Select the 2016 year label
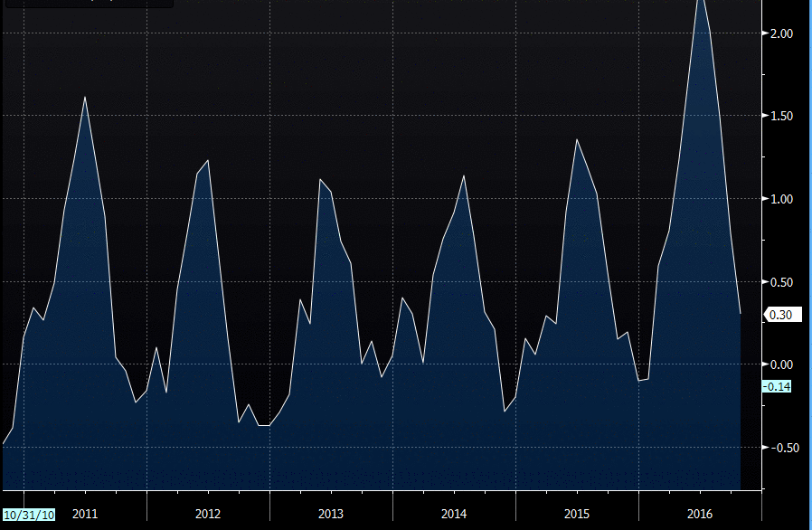The height and width of the screenshot is (530, 812). (700, 514)
